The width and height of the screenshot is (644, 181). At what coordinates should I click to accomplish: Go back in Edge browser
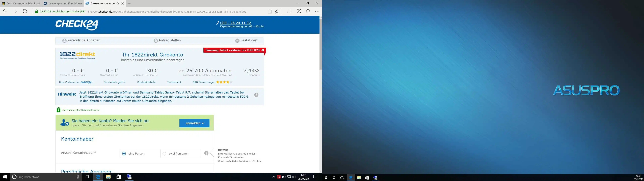pyautogui.click(x=5, y=11)
